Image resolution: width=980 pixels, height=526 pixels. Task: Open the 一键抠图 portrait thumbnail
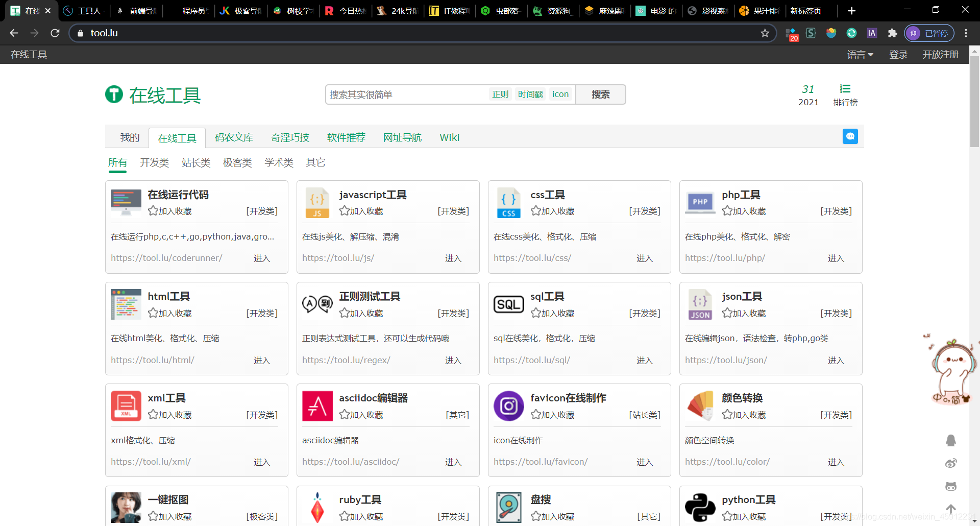click(x=126, y=508)
